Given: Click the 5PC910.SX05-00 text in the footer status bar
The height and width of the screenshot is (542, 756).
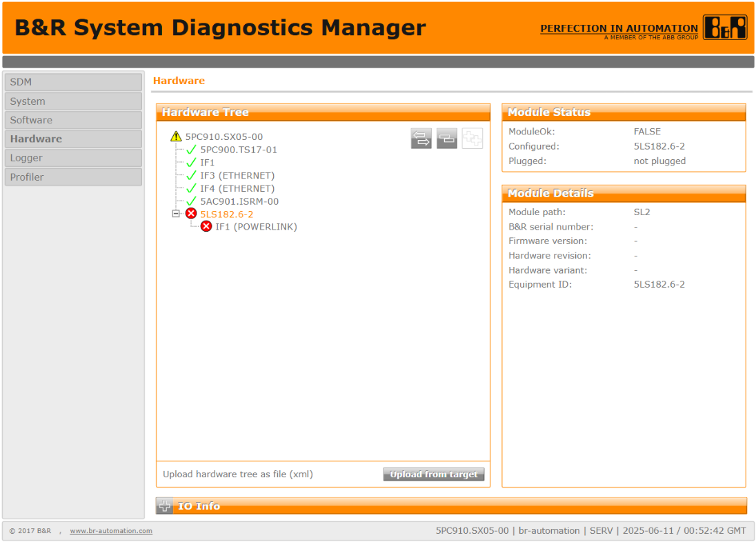Looking at the screenshot, I should (x=472, y=530).
